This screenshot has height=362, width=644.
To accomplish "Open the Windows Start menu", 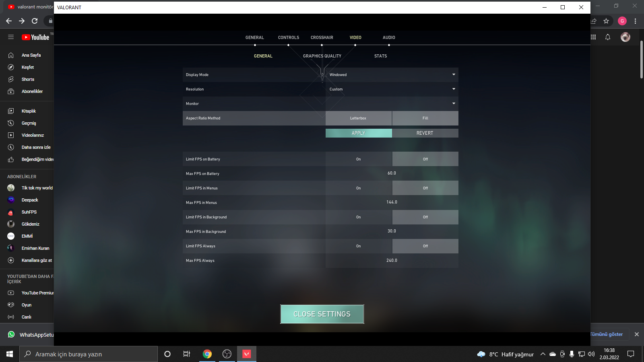I will point(10,354).
